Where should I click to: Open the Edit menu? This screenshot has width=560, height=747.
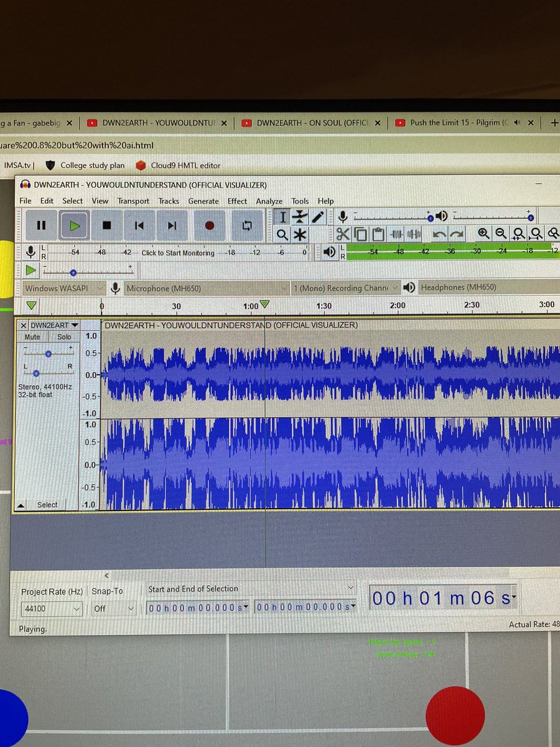coord(47,201)
